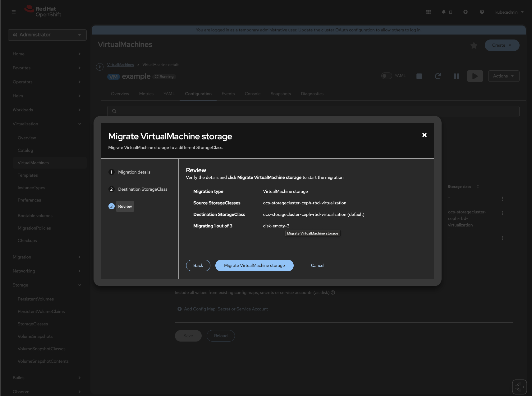The width and height of the screenshot is (532, 396).
Task: Close the Migrate VirtualMachine storage dialog
Action: pyautogui.click(x=424, y=135)
